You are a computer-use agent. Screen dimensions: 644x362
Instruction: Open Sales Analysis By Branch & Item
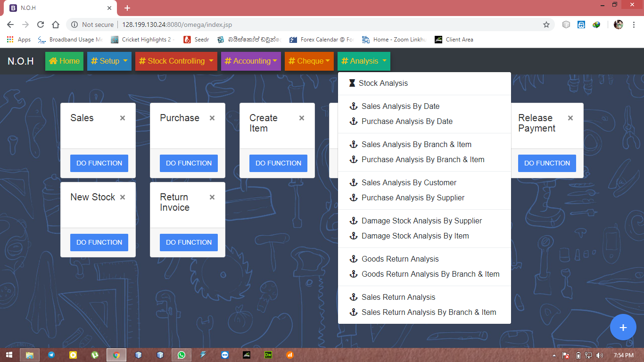424,145
